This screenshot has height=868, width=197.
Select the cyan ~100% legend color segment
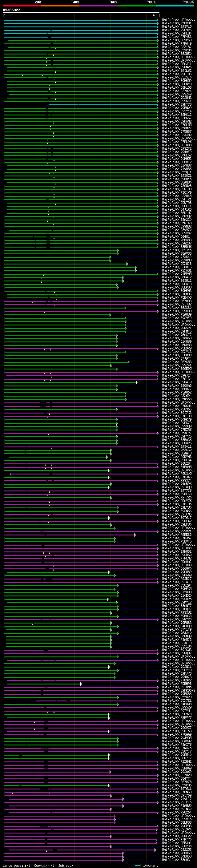pyautogui.click(x=175, y=6)
